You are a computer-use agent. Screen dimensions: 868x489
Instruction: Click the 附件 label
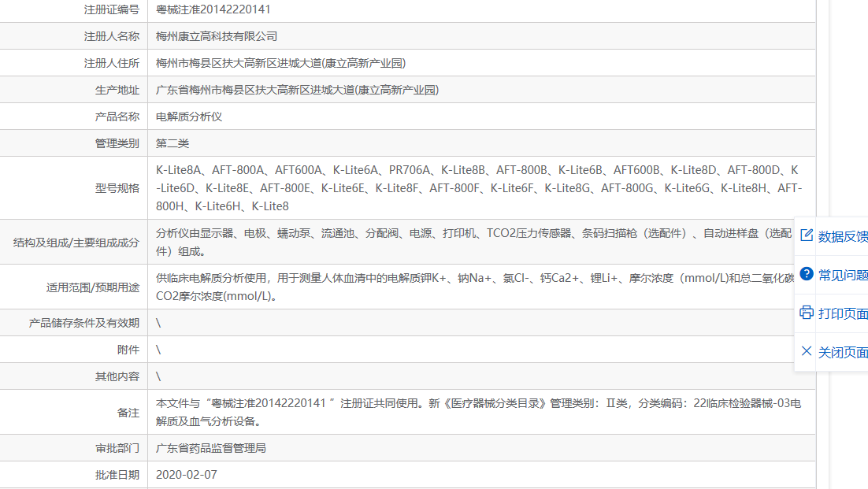[128, 350]
